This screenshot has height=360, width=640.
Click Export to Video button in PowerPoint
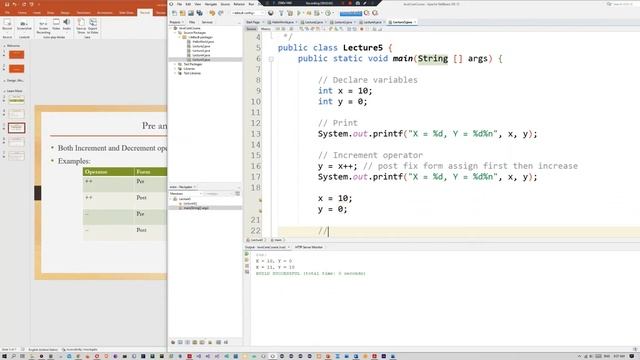click(93, 25)
